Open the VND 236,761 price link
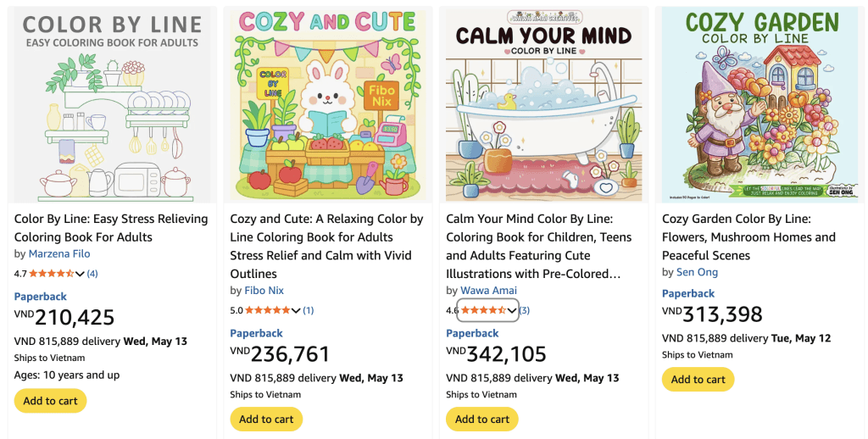 point(280,354)
